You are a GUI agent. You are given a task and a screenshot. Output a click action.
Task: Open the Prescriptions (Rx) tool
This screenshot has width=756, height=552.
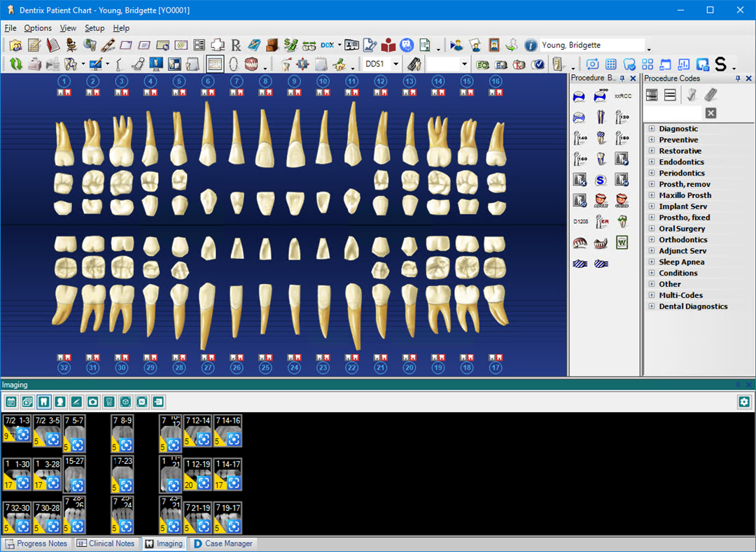[x=236, y=45]
